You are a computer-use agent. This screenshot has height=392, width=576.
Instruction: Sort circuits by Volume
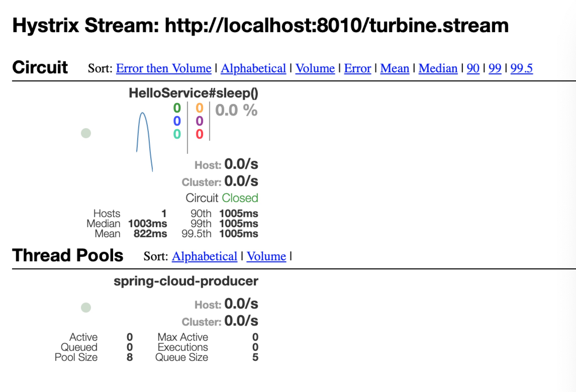pos(315,68)
